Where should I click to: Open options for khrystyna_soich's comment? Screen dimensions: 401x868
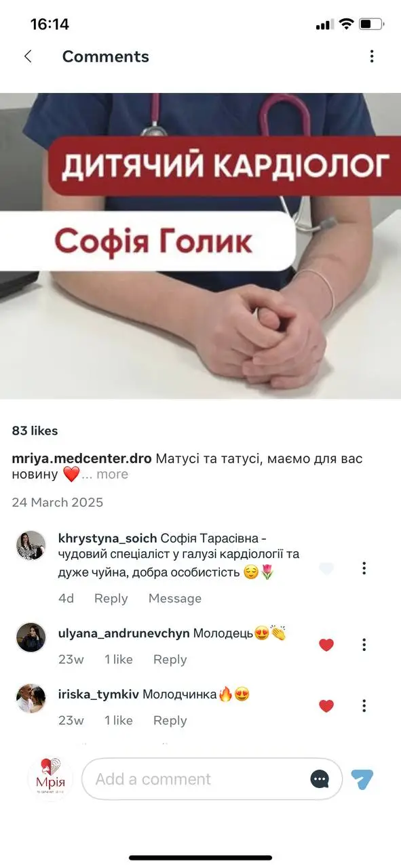[364, 568]
